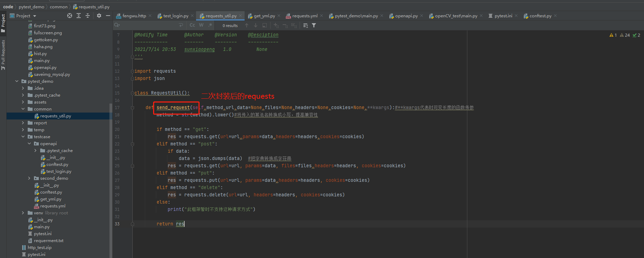644x258 pixels.
Task: Click 'pytest_demo' in the breadcrumb path
Action: 32,7
